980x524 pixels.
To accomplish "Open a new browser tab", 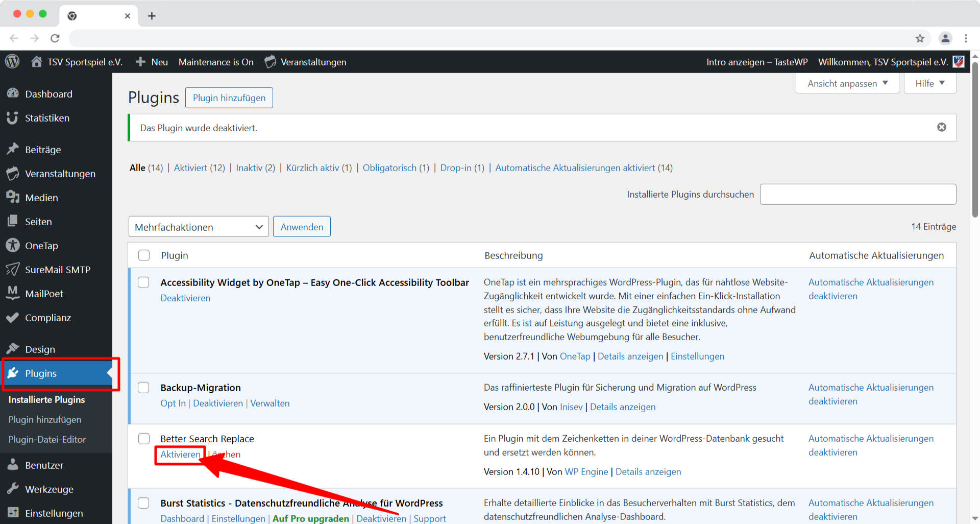I will (152, 16).
